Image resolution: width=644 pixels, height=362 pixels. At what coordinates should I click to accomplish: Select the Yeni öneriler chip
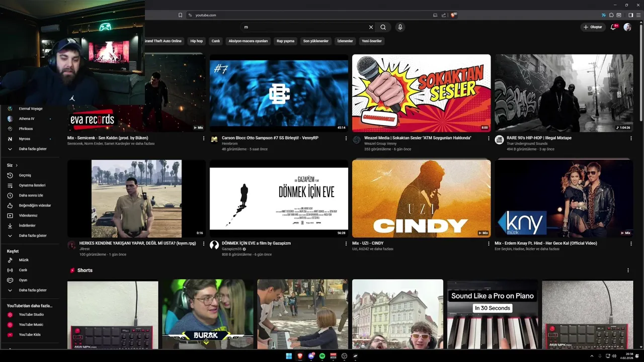pyautogui.click(x=372, y=41)
